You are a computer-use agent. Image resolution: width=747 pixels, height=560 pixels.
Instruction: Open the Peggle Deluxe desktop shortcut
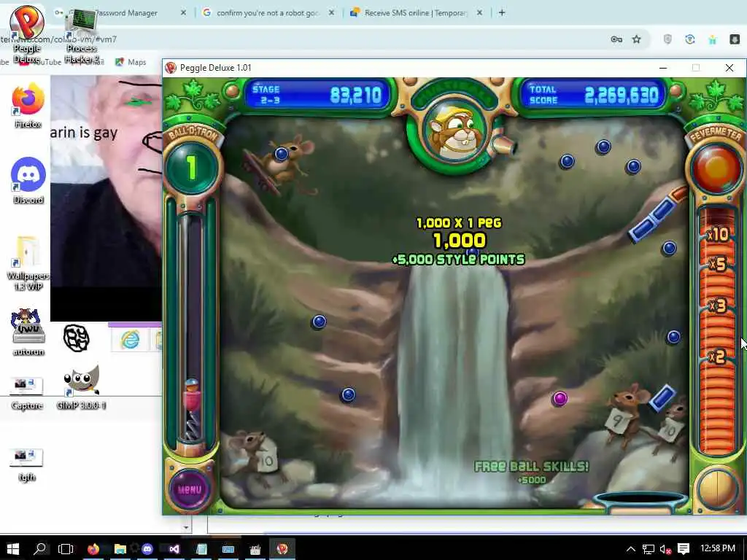[27, 35]
